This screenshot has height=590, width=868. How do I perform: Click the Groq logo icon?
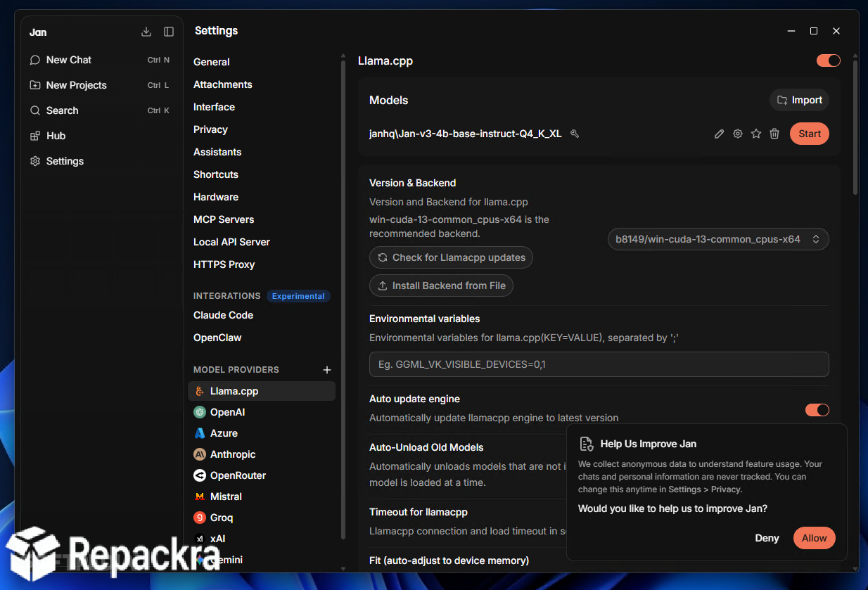[200, 518]
